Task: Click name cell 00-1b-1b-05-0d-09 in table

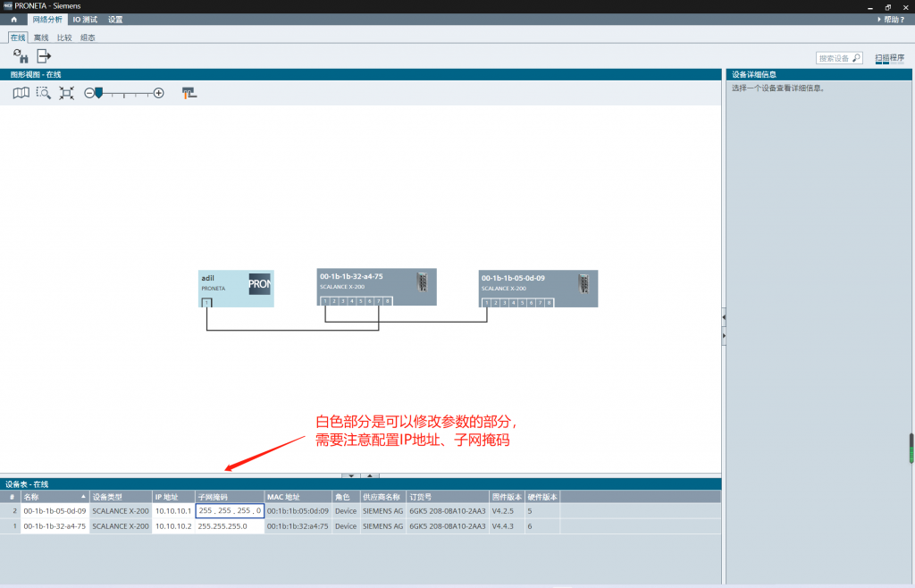Action: pyautogui.click(x=55, y=511)
